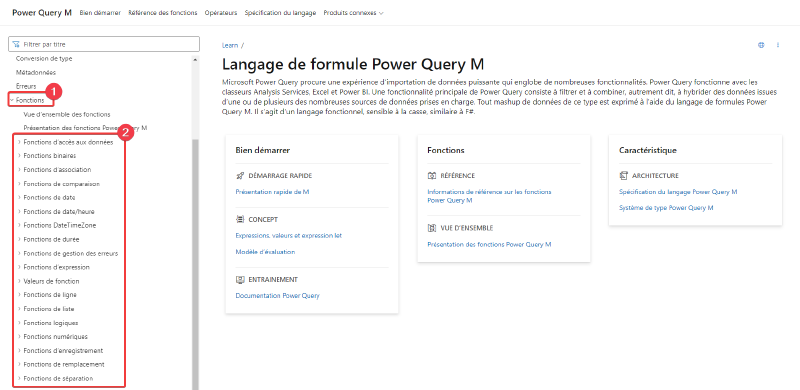Click the Langage de formule page heading
800x390 pixels.
(x=353, y=65)
